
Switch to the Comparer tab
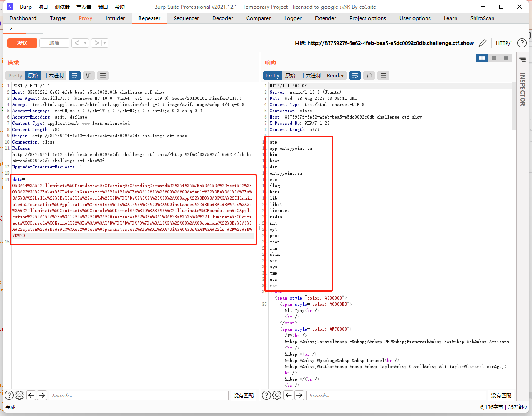[259, 18]
